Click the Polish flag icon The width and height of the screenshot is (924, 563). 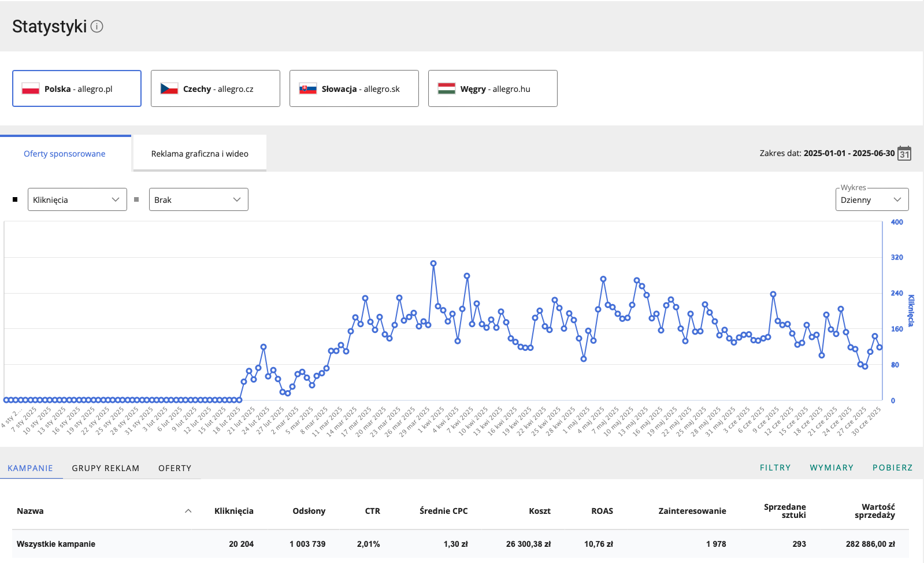click(31, 89)
